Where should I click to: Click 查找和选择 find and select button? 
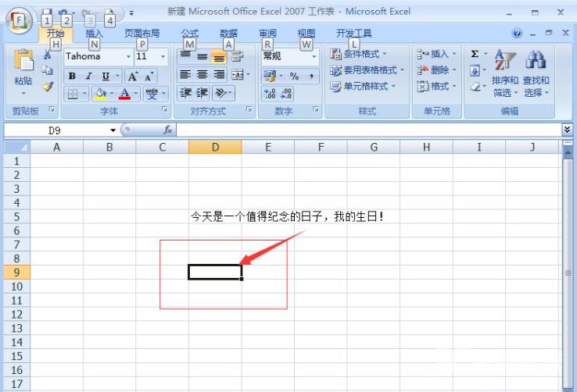click(536, 74)
